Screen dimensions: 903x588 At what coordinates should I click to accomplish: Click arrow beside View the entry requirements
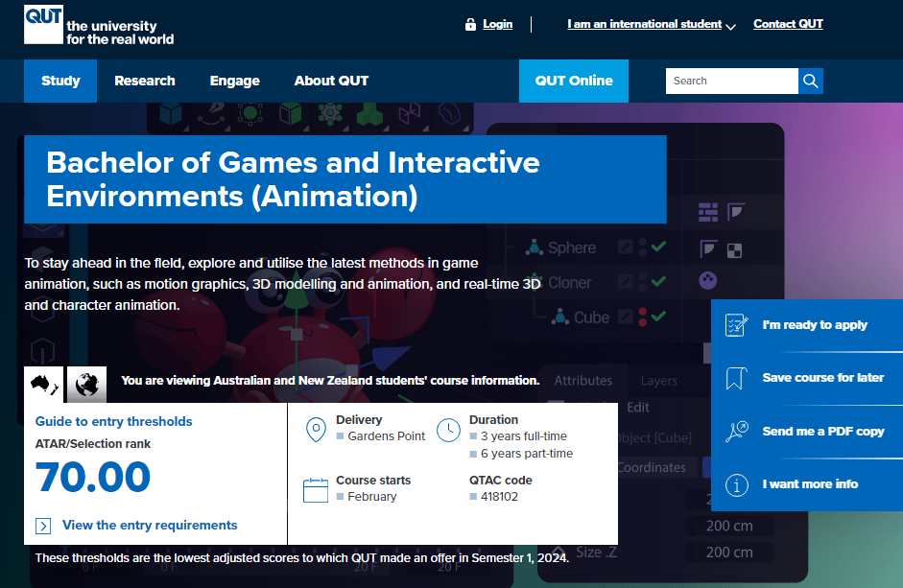click(42, 526)
